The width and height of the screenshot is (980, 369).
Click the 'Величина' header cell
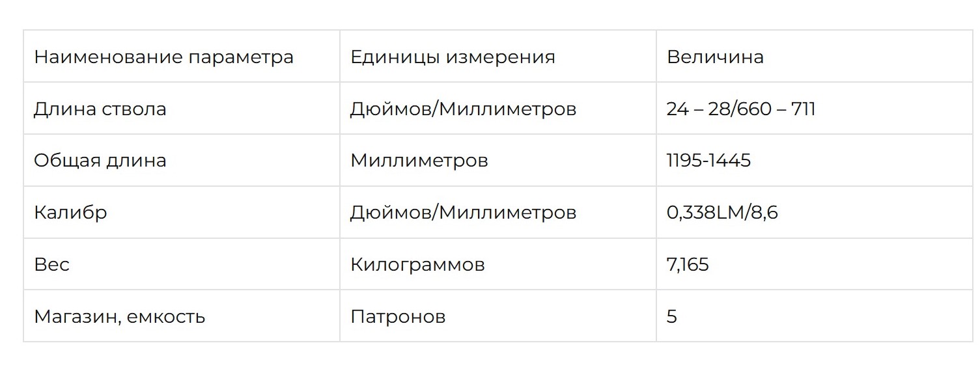(x=815, y=57)
